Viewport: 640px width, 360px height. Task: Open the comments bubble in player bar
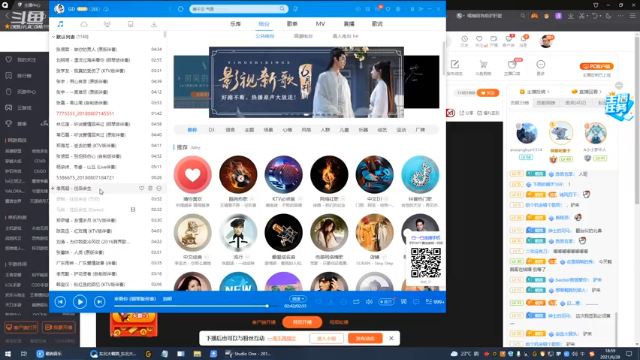coord(416,302)
